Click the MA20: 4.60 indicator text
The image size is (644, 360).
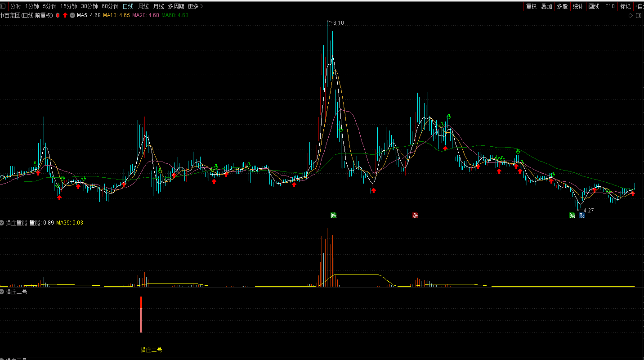click(146, 15)
